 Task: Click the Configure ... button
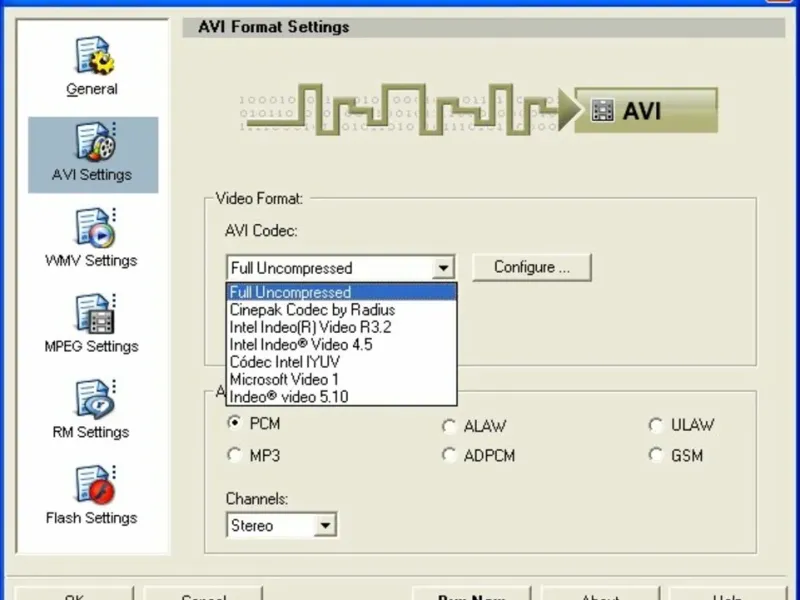(532, 267)
